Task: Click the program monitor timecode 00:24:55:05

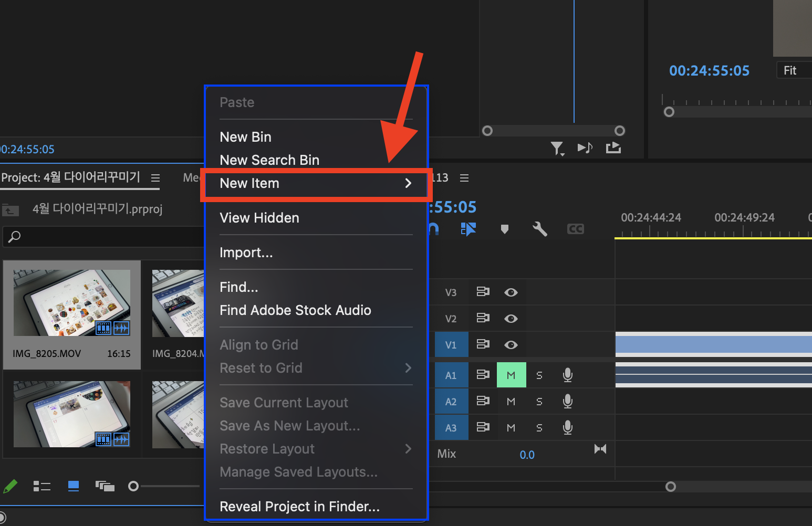Action: (709, 71)
